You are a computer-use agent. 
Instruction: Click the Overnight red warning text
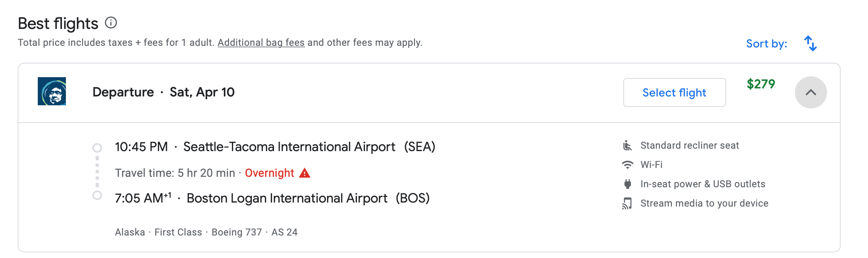pos(269,173)
